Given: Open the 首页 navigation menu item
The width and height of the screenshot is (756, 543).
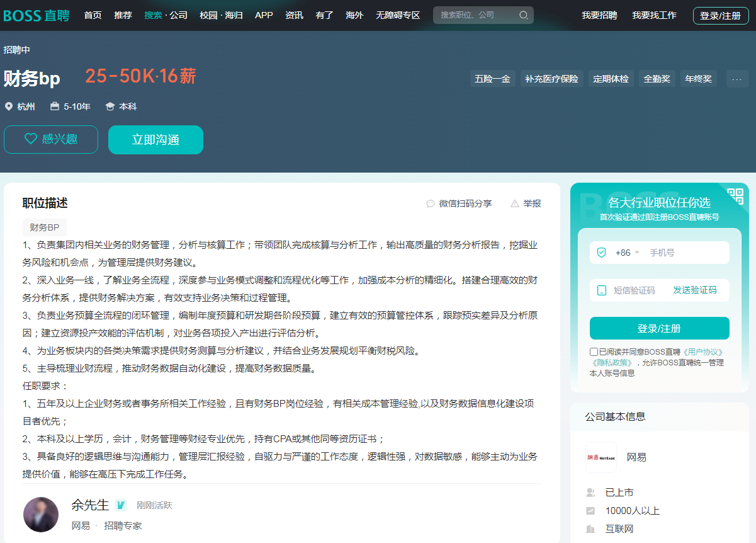Looking at the screenshot, I should coord(92,14).
